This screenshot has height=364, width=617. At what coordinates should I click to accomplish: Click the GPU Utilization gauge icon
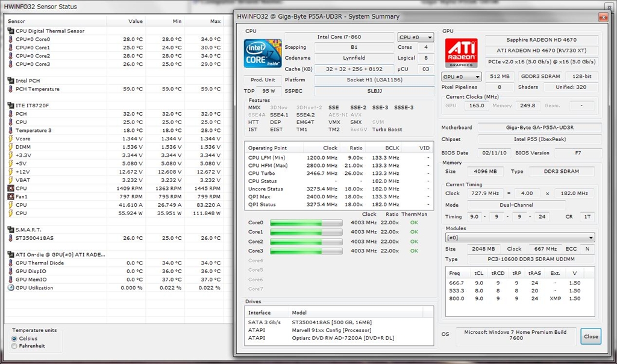tap(10, 288)
